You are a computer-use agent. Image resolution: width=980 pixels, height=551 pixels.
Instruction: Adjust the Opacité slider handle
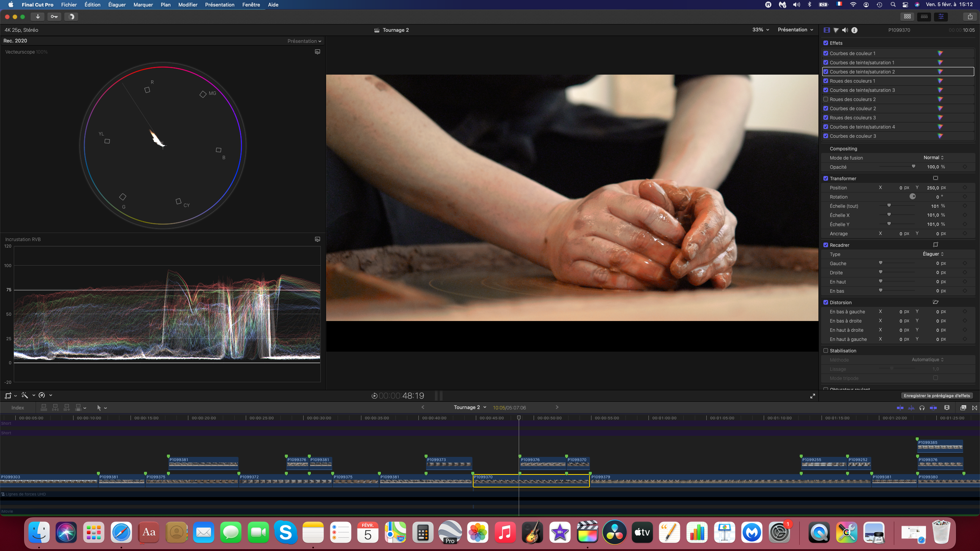point(913,166)
